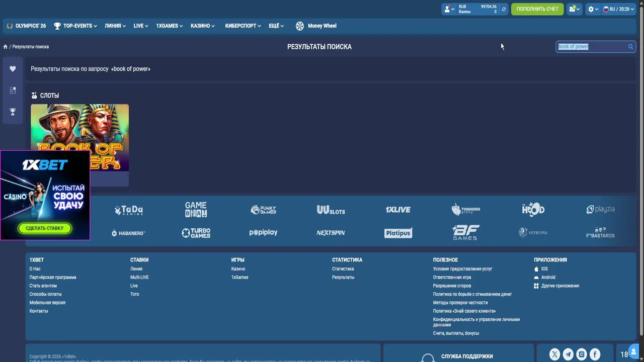Expand the TOP-EVENTS menu
The width and height of the screenshot is (644, 362).
tap(75, 26)
